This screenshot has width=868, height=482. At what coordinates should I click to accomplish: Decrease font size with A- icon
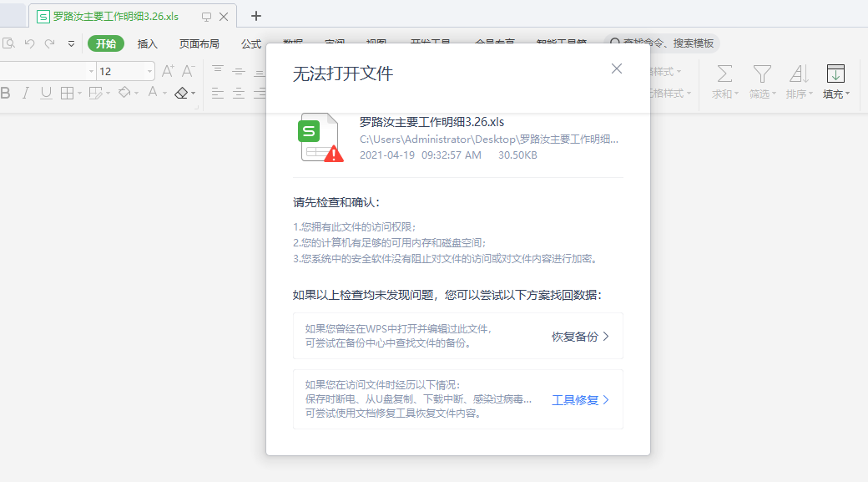pos(189,71)
